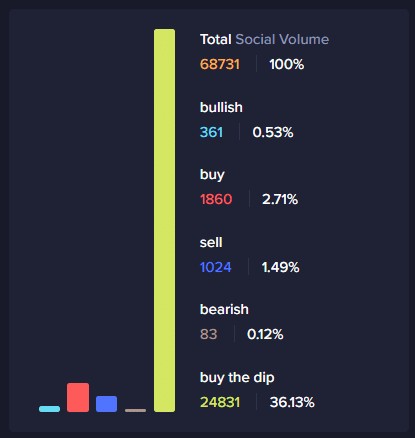Click the red 1860 buy count
The height and width of the screenshot is (438, 415).
216,199
